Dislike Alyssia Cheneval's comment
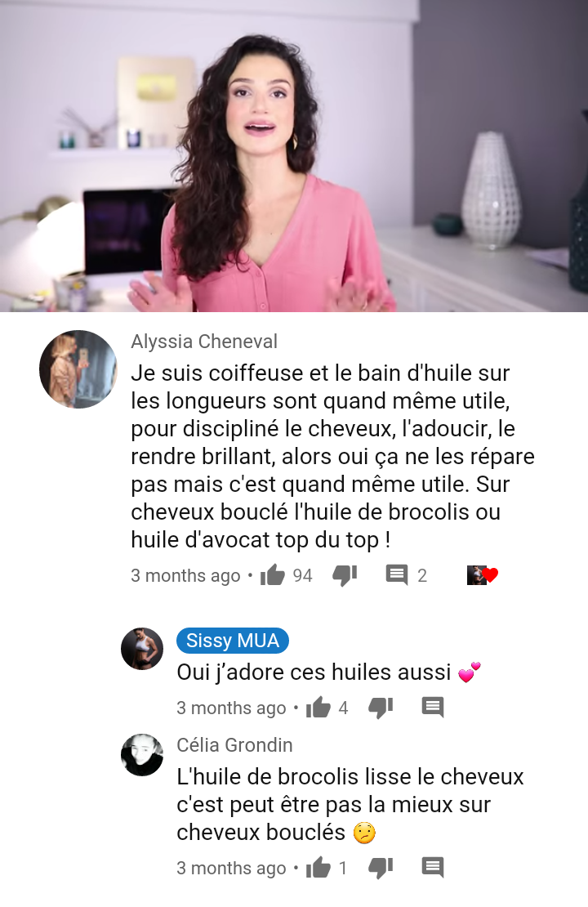Screen dimensions: 588x907 point(345,575)
